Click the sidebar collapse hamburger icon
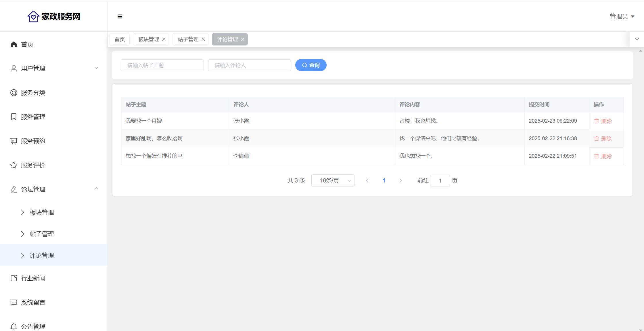 point(120,16)
